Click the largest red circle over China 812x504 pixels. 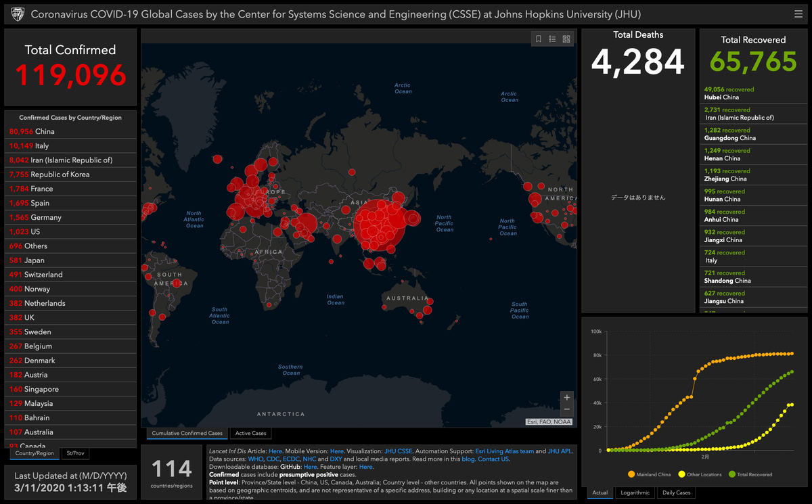[x=380, y=224]
